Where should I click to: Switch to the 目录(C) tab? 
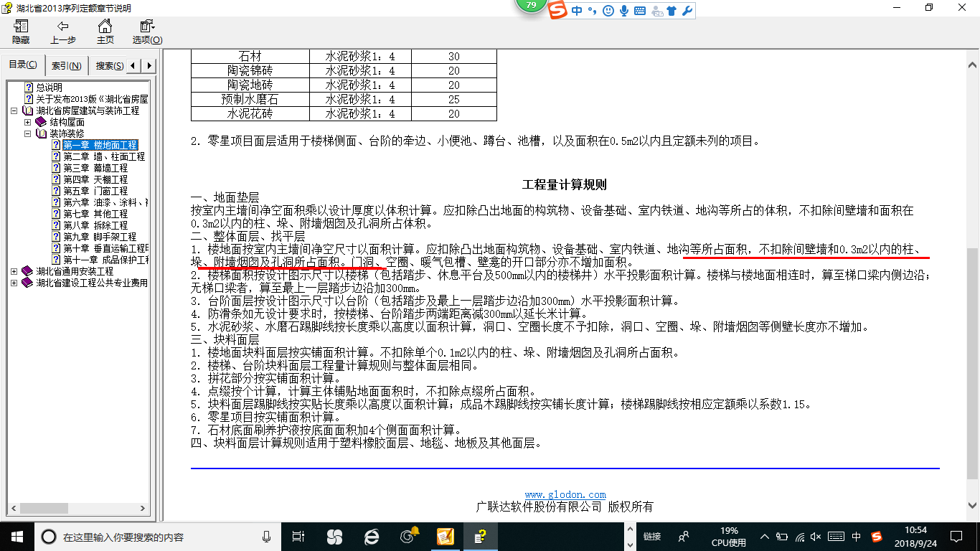(23, 65)
